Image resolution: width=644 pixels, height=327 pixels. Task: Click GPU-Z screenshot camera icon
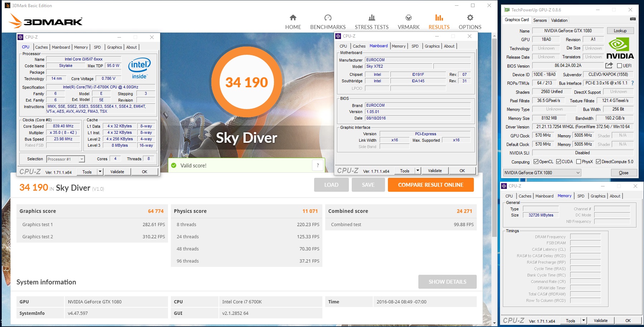tap(633, 19)
